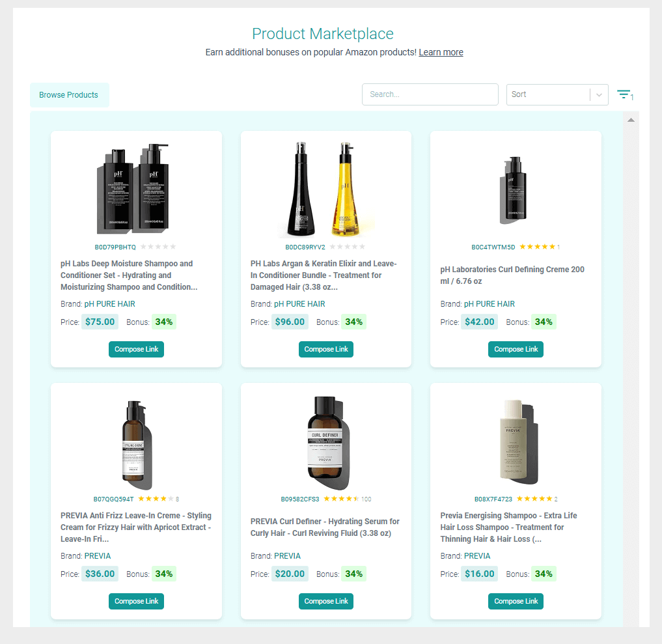
Task: Click title pH Laboratories Curl Defining Creme
Action: point(512,275)
